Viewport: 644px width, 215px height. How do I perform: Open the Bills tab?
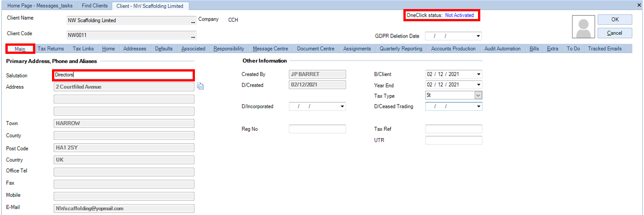534,48
